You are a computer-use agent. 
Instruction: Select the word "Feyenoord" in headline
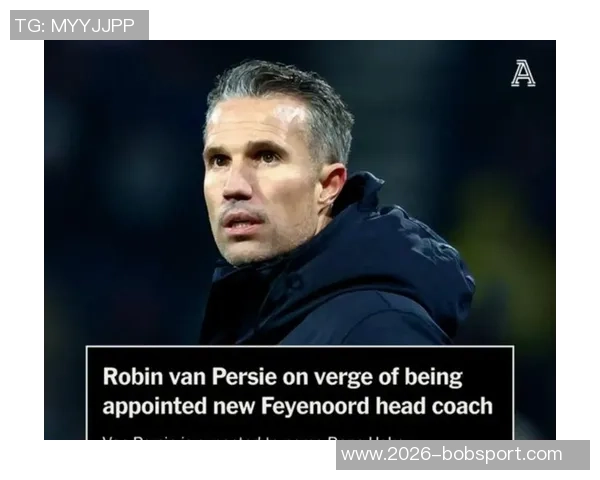pos(315,406)
